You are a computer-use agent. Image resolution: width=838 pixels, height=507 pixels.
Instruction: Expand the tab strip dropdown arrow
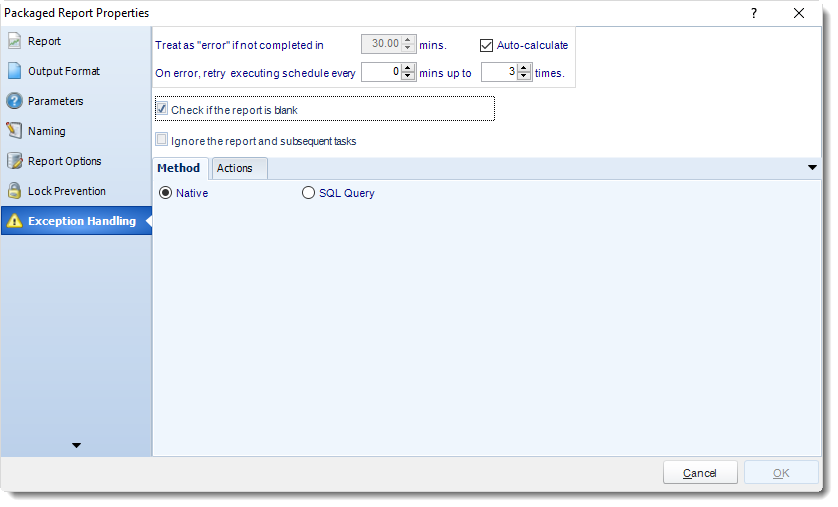(x=812, y=168)
